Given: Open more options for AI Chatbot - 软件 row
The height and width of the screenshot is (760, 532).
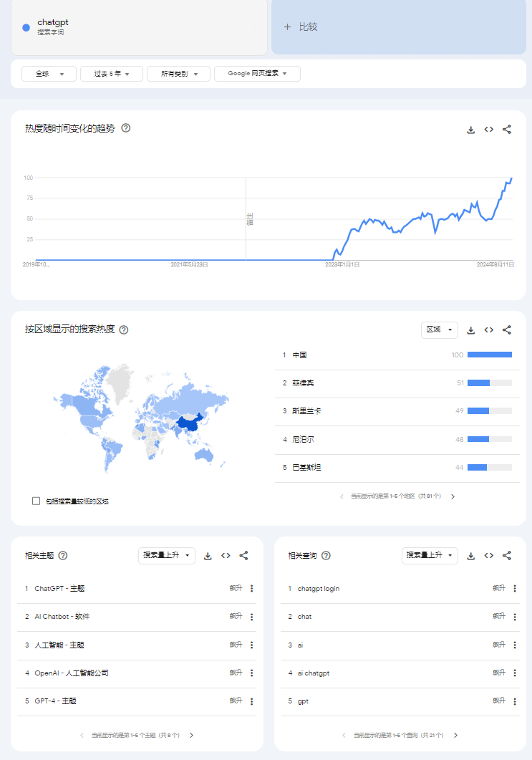Looking at the screenshot, I should click(251, 617).
